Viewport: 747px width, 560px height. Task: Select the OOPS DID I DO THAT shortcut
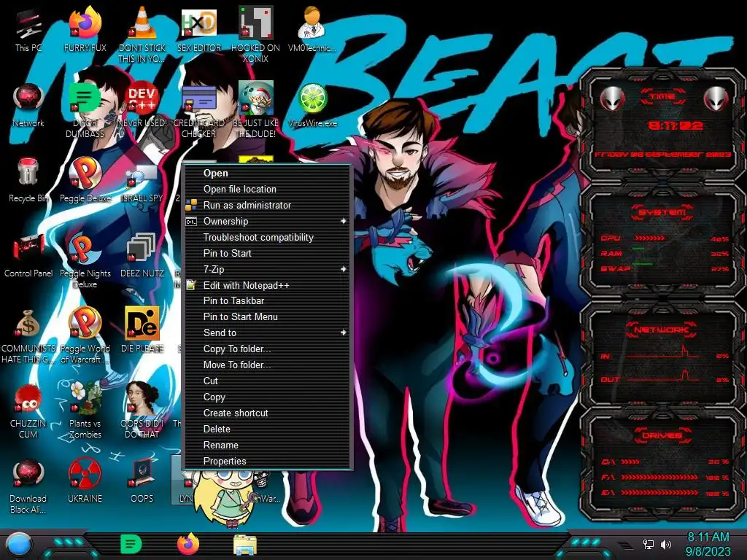click(x=142, y=411)
